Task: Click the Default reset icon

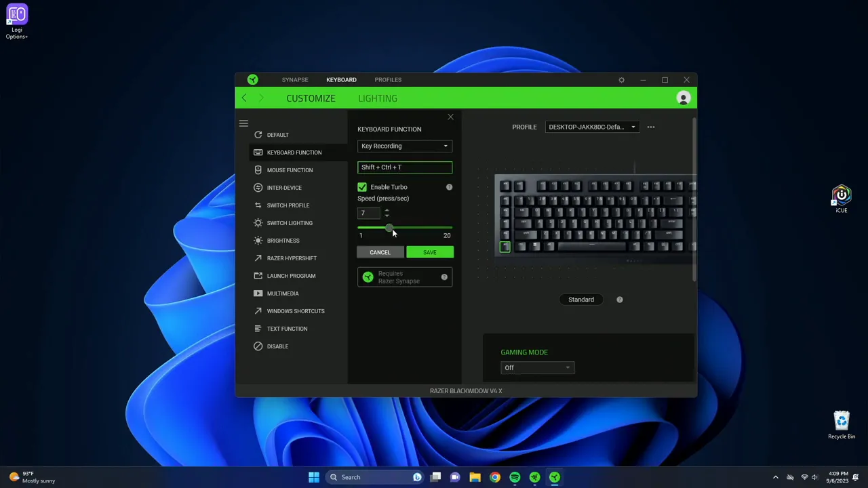Action: (x=258, y=135)
